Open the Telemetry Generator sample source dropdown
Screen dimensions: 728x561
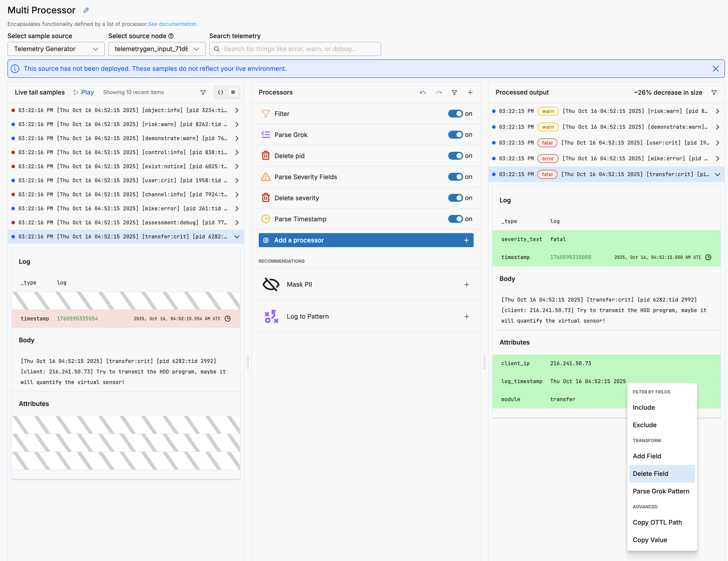(x=56, y=49)
